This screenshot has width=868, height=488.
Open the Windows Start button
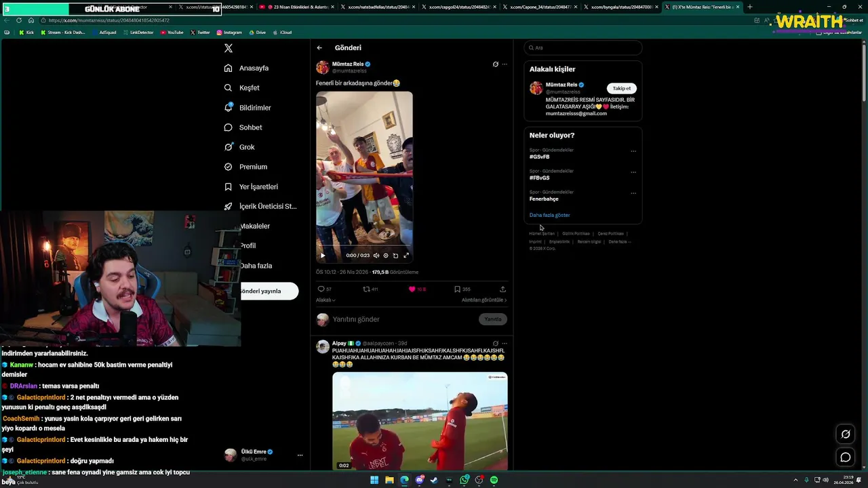[x=374, y=480]
